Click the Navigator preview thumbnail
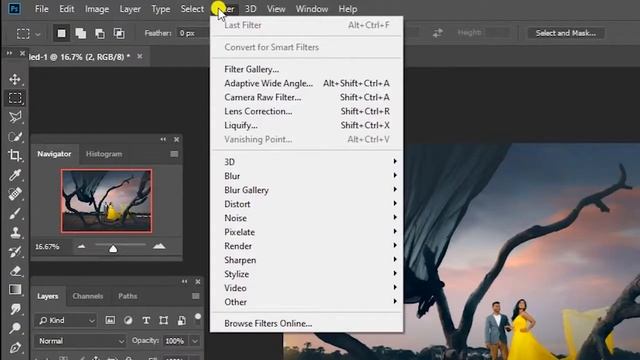This screenshot has height=360, width=640. (107, 201)
